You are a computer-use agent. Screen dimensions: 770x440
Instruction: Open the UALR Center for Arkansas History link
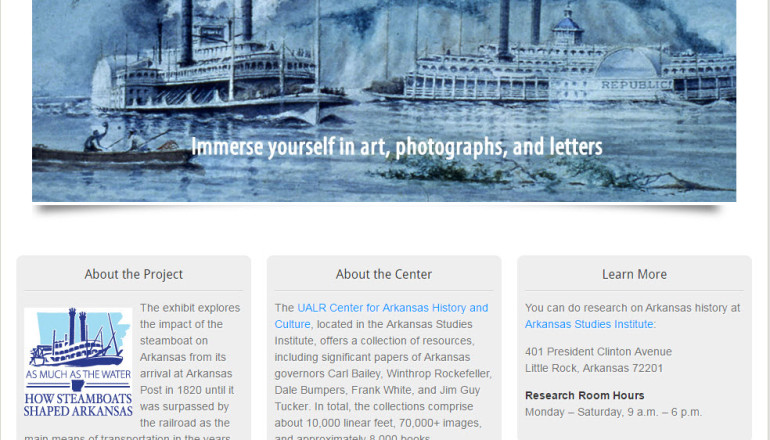(381, 316)
